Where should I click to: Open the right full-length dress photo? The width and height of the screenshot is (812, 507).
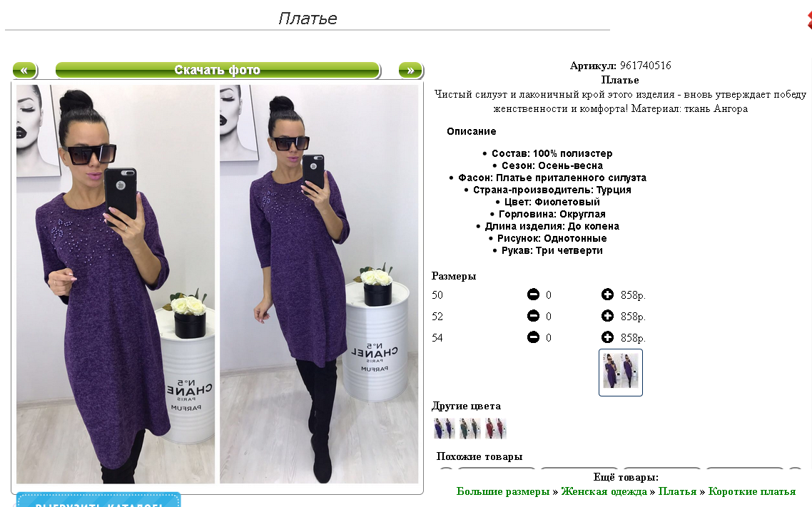[x=319, y=284]
